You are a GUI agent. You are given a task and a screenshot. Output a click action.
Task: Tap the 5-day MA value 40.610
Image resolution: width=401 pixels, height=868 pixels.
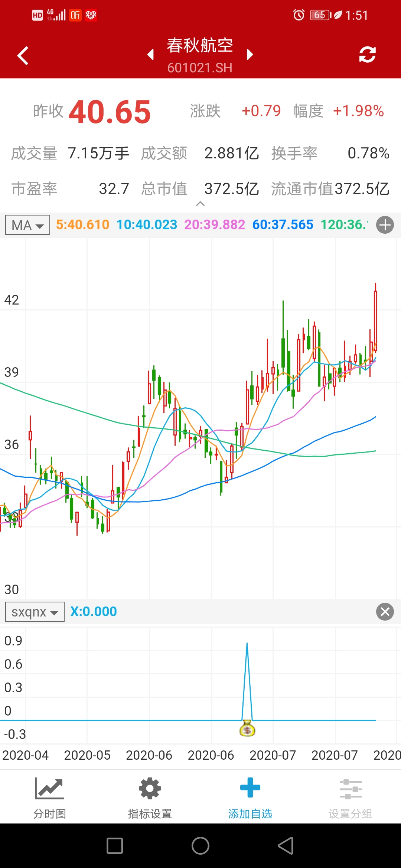click(82, 225)
